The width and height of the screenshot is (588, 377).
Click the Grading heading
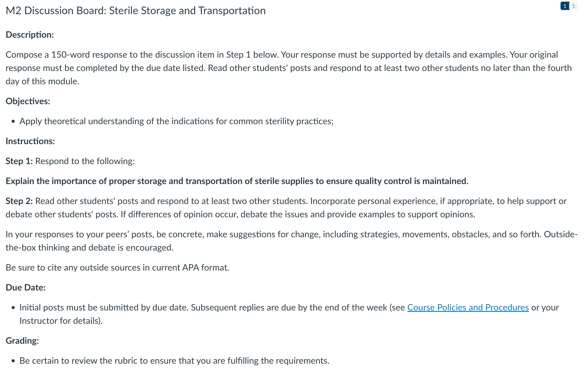pyautogui.click(x=22, y=341)
